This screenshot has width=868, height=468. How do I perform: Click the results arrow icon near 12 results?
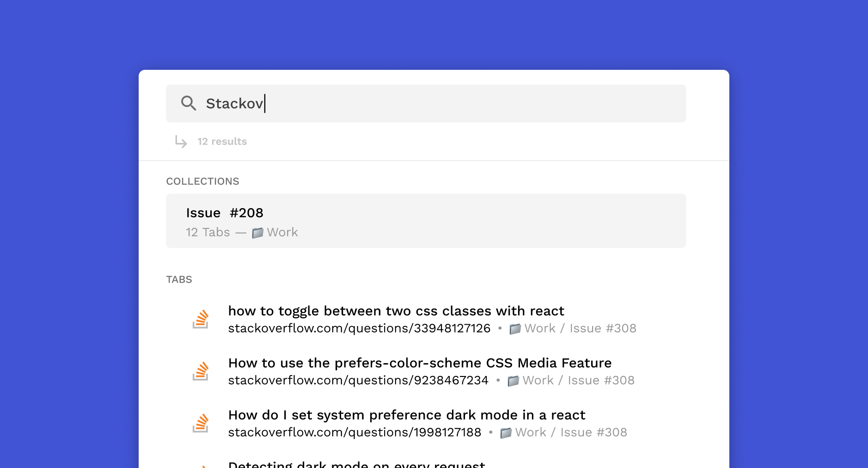(181, 141)
